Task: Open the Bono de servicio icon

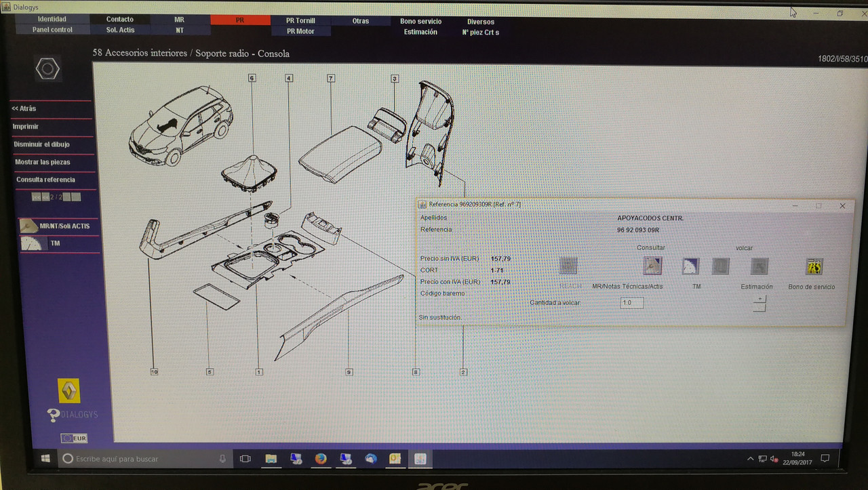Action: 814,266
